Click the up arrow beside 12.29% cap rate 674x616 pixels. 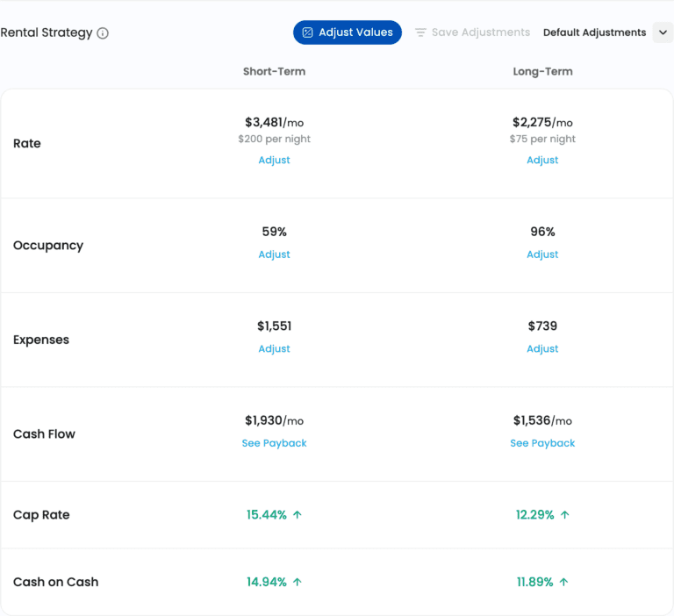pos(564,515)
